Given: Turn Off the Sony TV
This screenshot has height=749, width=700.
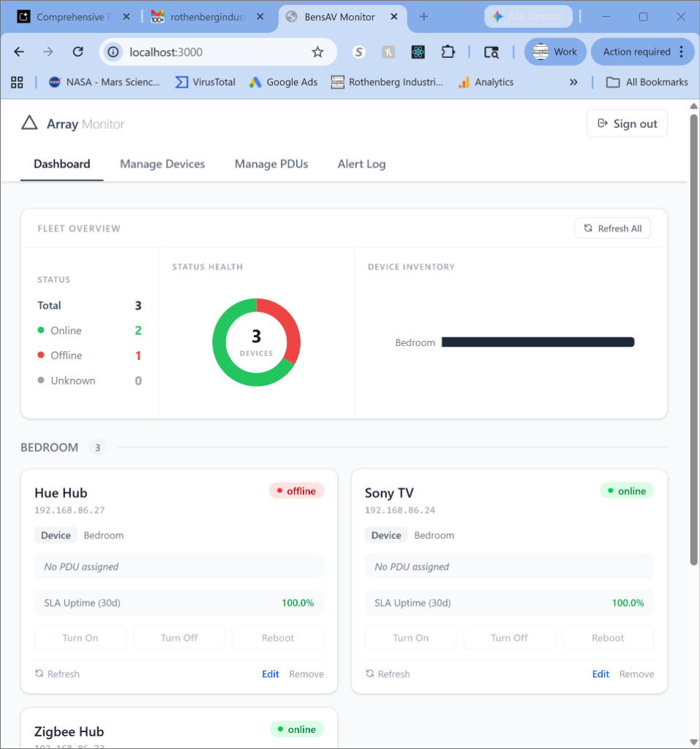Looking at the screenshot, I should (509, 638).
